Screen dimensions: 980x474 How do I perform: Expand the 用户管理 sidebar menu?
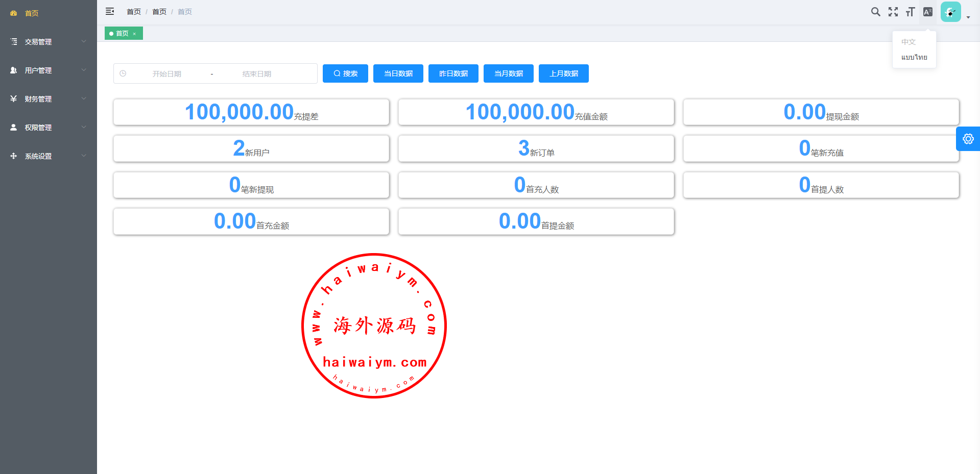[48, 70]
